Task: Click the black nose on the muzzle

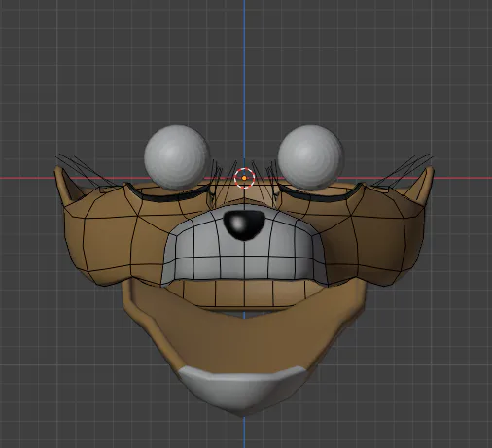Action: pyautogui.click(x=243, y=225)
